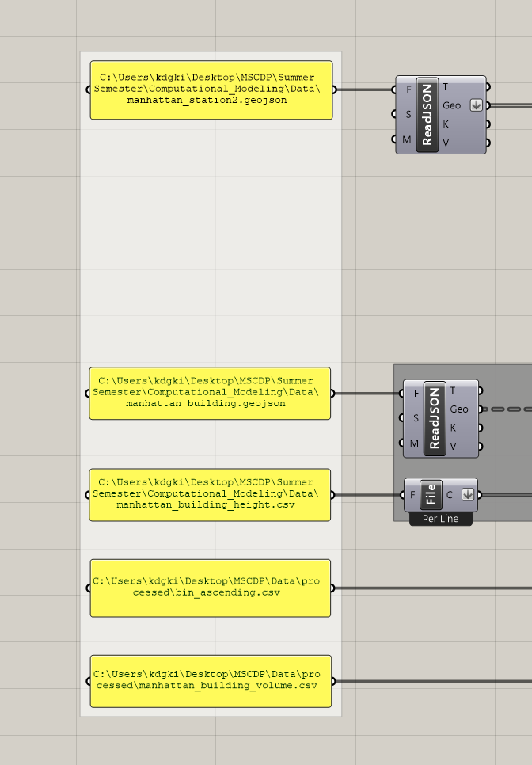Click output grip of manhattan_station2.geojson panel
The image size is (532, 765).
click(334, 89)
